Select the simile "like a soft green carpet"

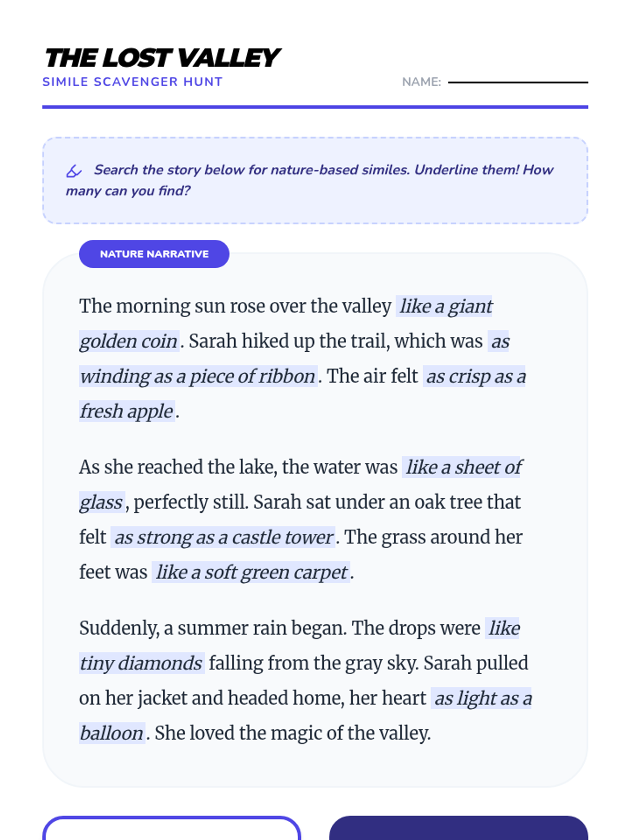click(x=251, y=572)
